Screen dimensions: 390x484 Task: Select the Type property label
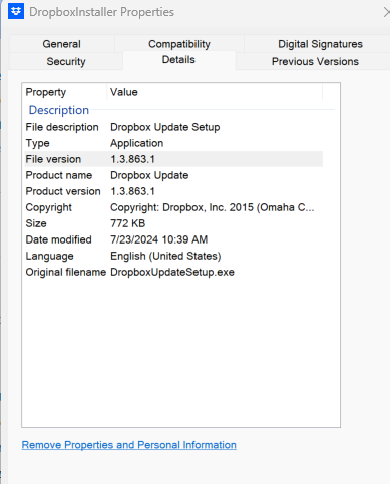37,143
